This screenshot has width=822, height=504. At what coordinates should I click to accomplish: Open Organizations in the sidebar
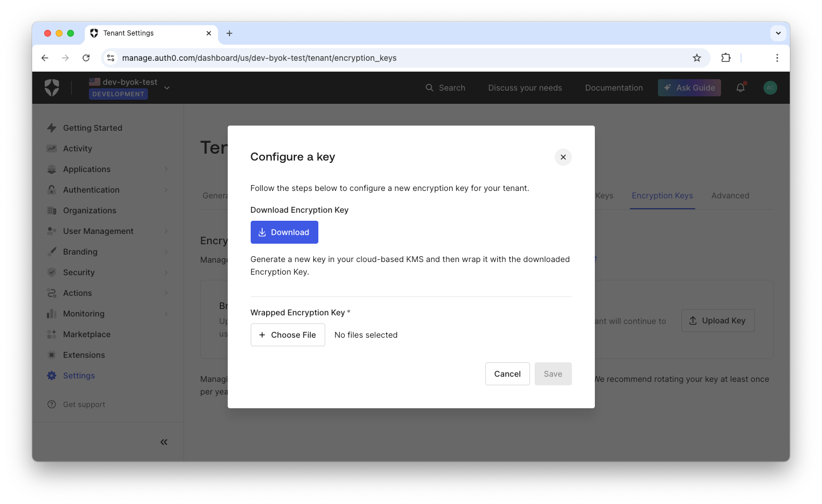point(89,210)
